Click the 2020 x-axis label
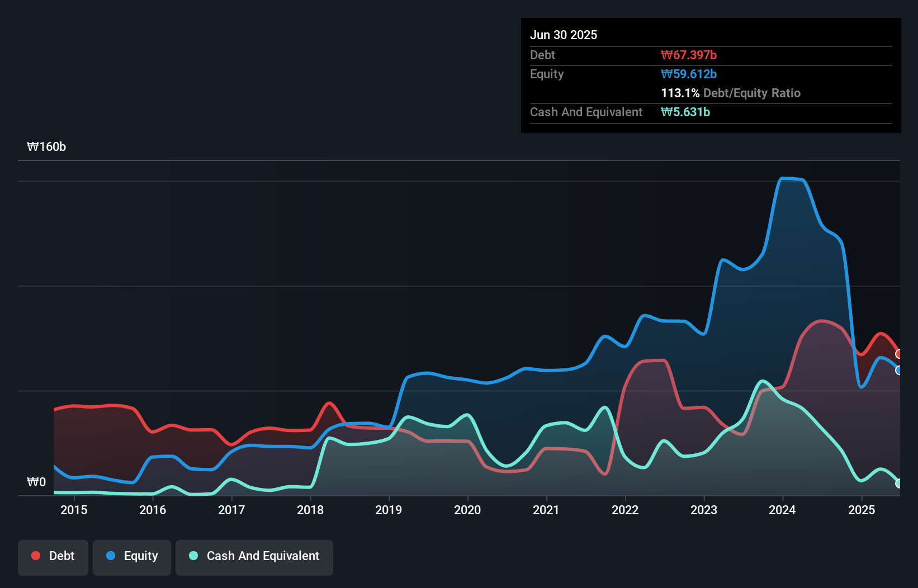 point(467,510)
